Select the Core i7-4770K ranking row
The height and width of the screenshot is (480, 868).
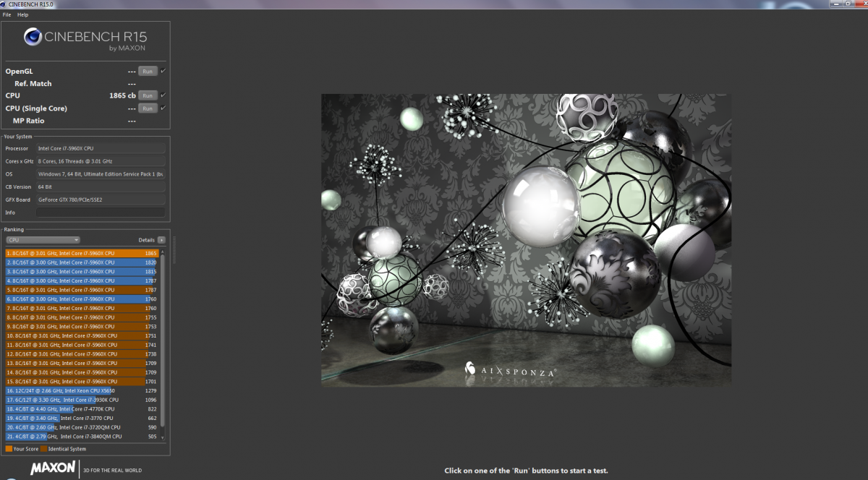82,409
